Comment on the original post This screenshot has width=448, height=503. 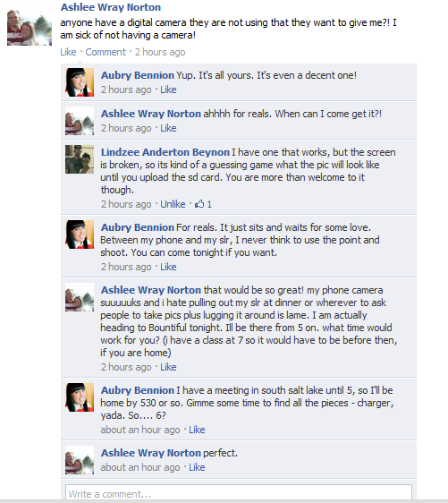coord(106,52)
